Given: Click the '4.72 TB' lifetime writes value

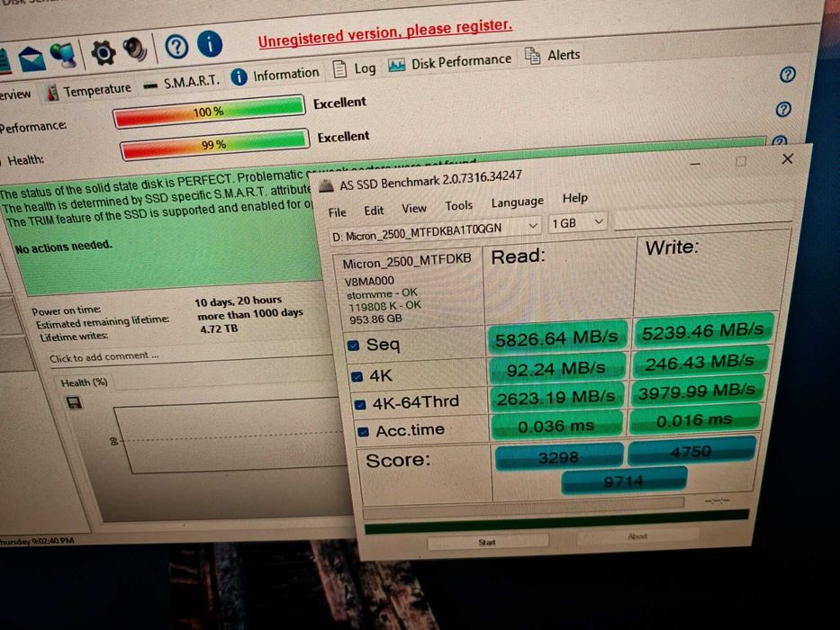Looking at the screenshot, I should [219, 328].
